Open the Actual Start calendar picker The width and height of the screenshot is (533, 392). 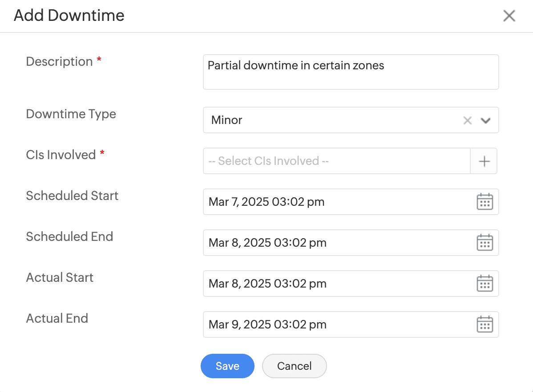click(485, 284)
